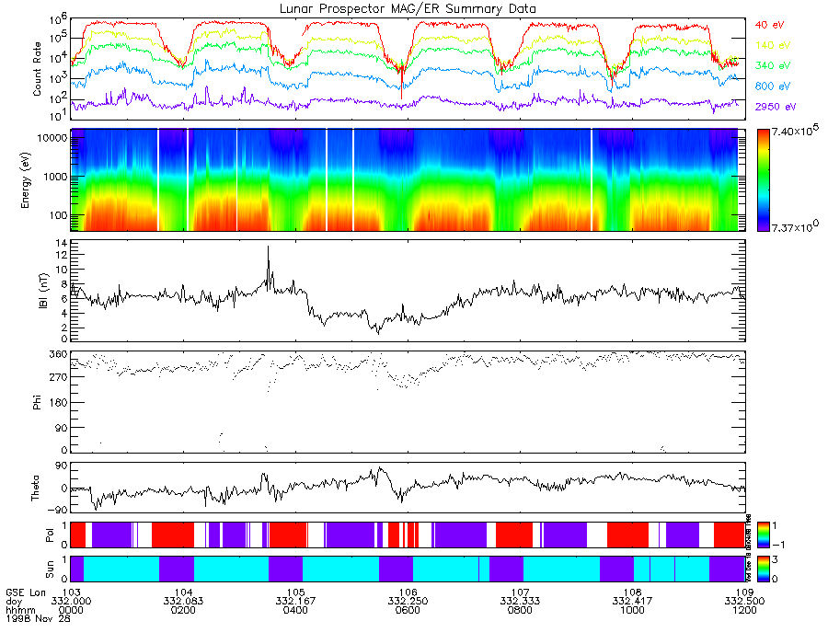
Task: Click the '180' tick on the Phi axis
Action: [59, 403]
